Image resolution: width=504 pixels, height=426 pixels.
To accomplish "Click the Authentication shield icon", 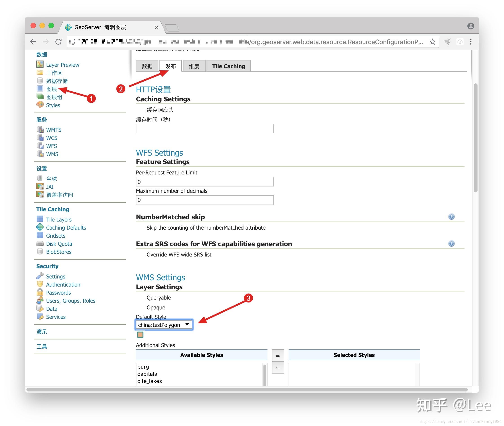I will point(40,284).
